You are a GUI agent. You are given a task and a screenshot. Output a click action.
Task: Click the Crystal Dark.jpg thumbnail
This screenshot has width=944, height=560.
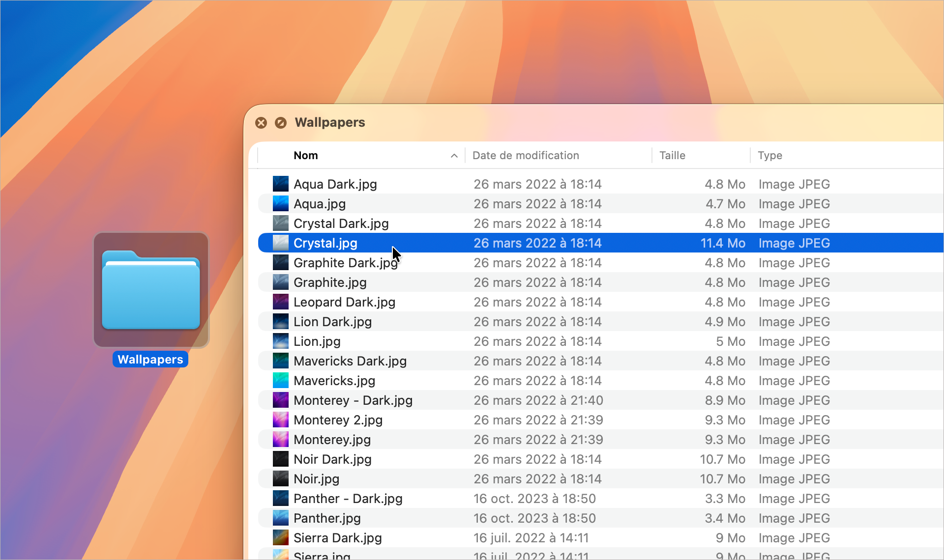coord(281,224)
